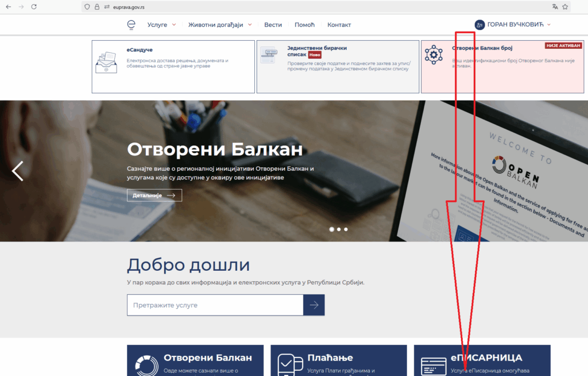Open the Контакт page
This screenshot has height=376, width=588.
(339, 25)
